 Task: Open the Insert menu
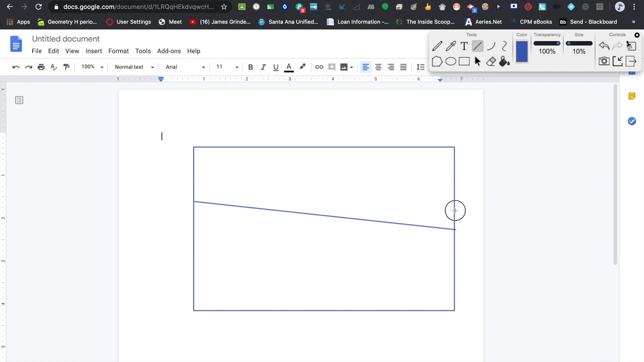pos(94,51)
